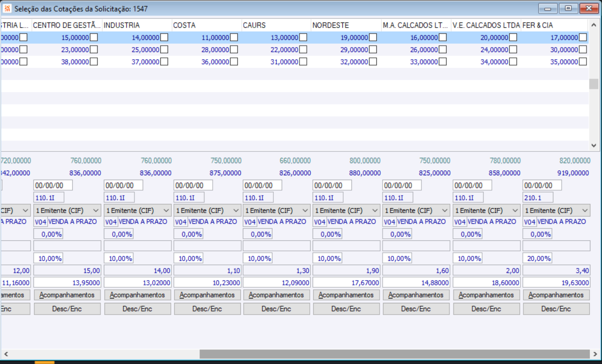Click the NORDESTE column header
Viewport: 602px width, 364px height.
[346, 25]
